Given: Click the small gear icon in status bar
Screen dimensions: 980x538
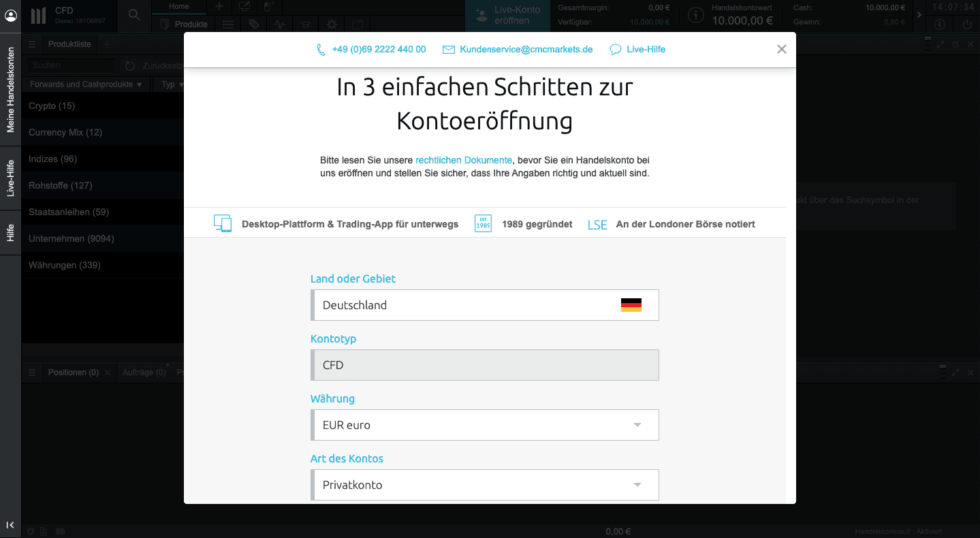Looking at the screenshot, I should [x=30, y=531].
